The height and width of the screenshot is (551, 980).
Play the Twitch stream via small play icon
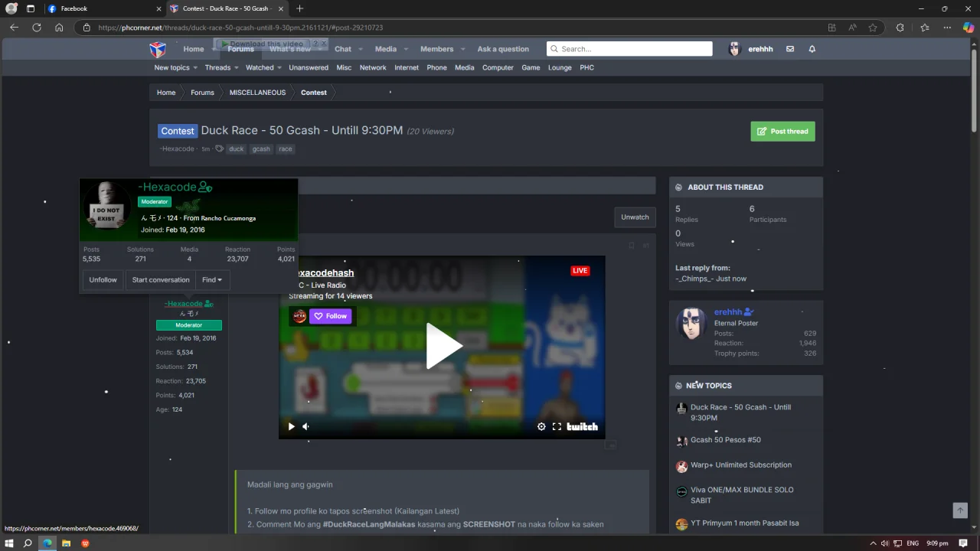pyautogui.click(x=291, y=427)
